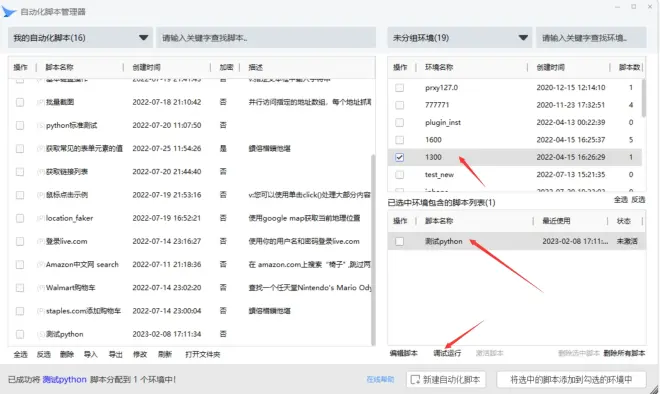Tick the staples.com添加购物车 script checkbox
This screenshot has height=394, width=660.
20,311
